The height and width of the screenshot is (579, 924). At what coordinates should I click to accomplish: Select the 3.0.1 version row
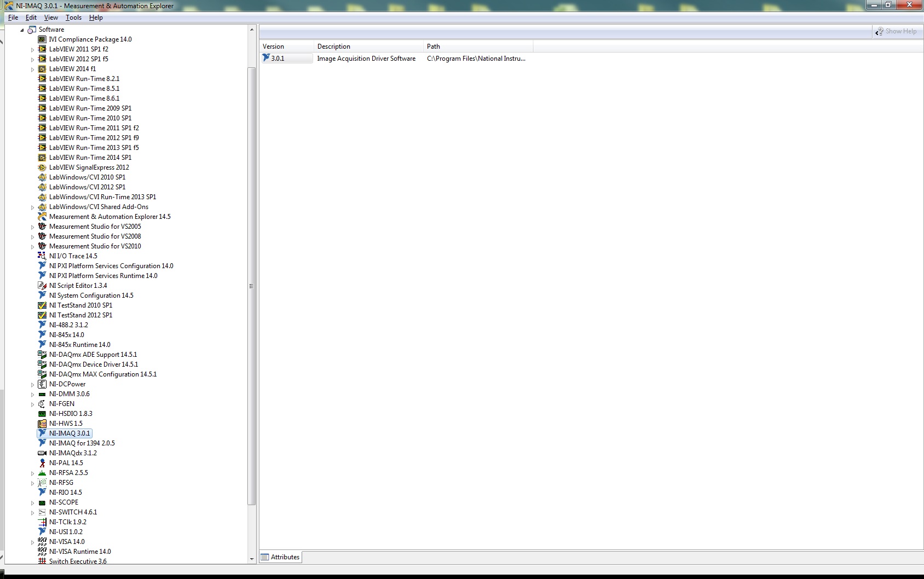[287, 59]
